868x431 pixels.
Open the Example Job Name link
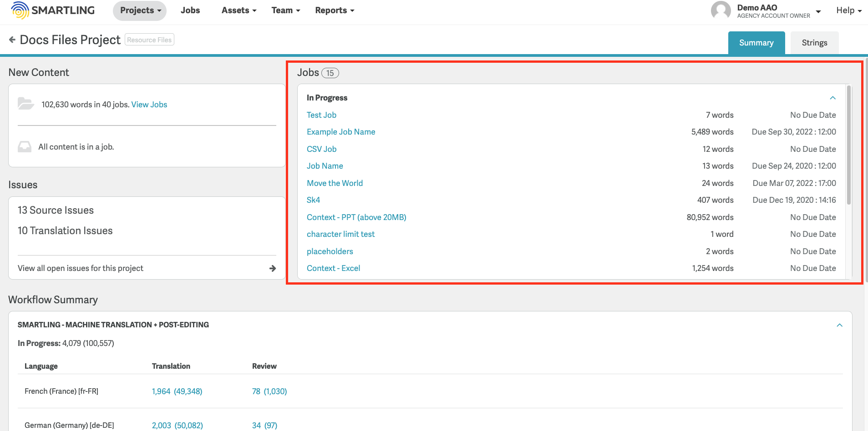tap(341, 132)
